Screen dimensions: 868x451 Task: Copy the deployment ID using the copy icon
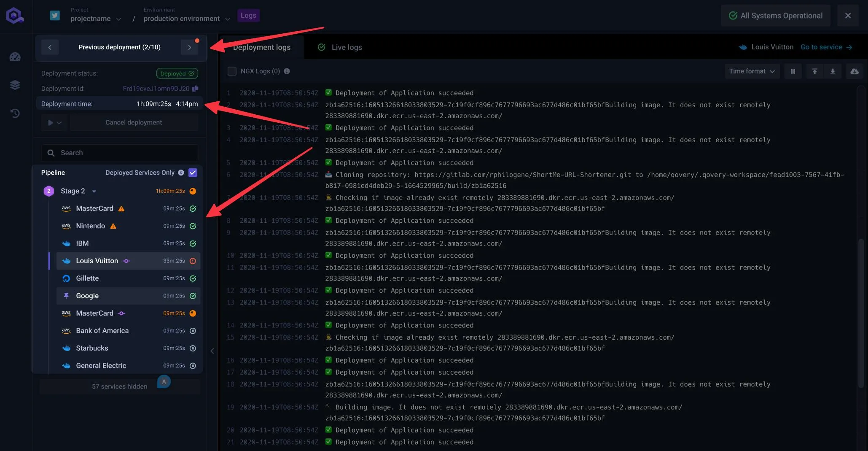click(195, 89)
